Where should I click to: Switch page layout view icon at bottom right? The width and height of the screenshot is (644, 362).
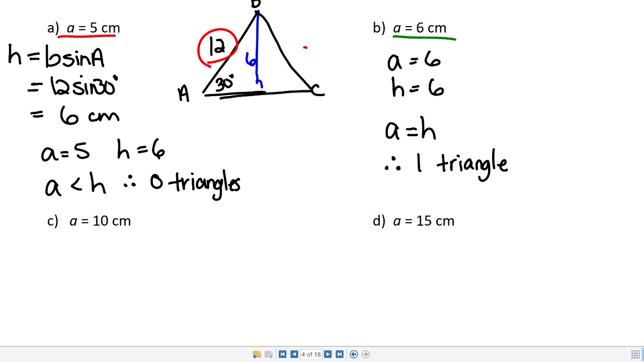[x=635, y=354]
